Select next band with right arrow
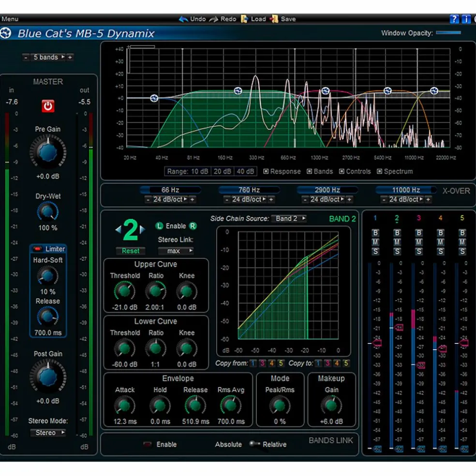This screenshot has width=476, height=476. (x=142, y=230)
